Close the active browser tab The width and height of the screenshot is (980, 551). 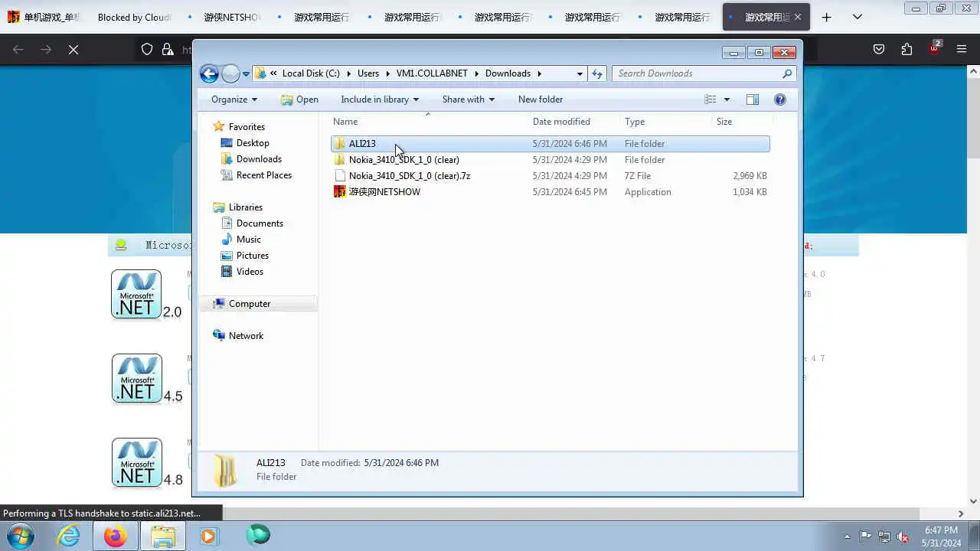coord(798,17)
